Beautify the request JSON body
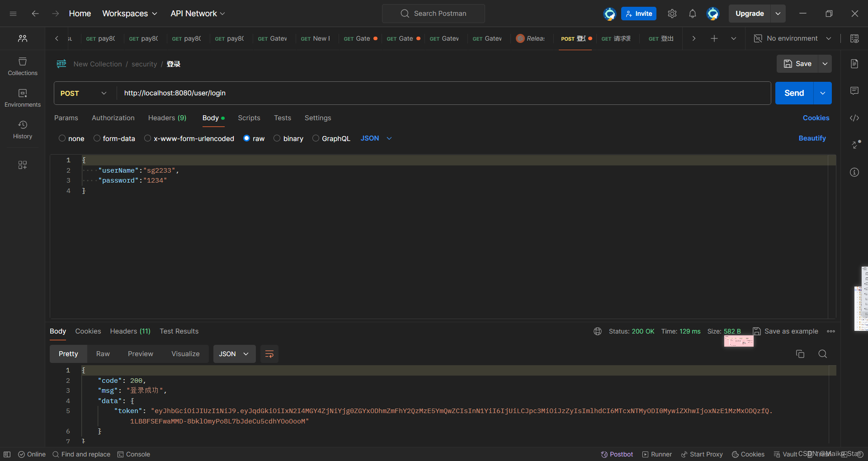The height and width of the screenshot is (461, 868). [x=812, y=138]
